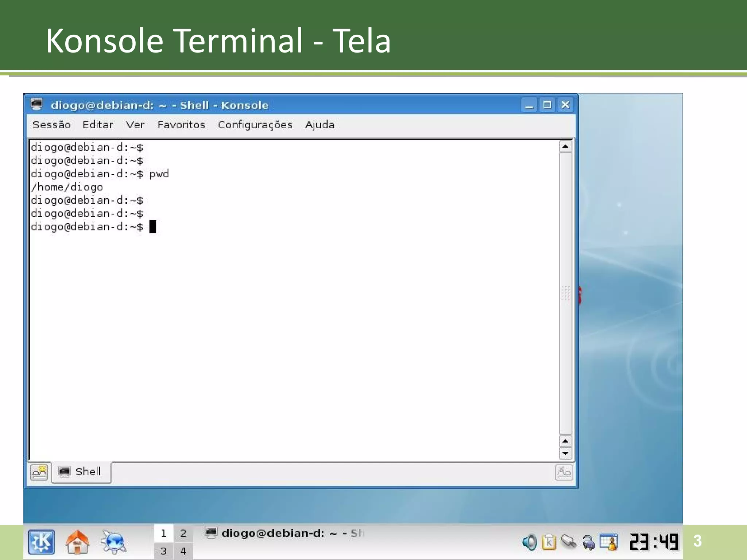747x560 pixels.
Task: Click the lower scroll-up arrow above the down arrow
Action: point(565,441)
